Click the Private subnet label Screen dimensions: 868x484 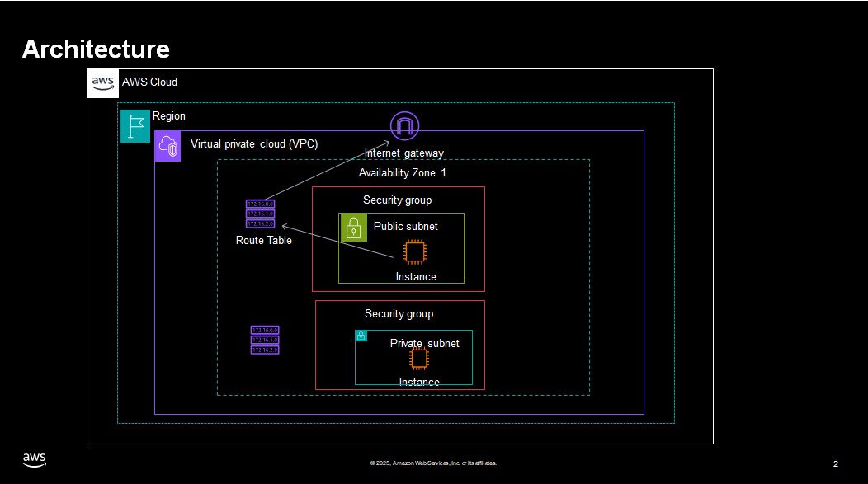tap(425, 344)
